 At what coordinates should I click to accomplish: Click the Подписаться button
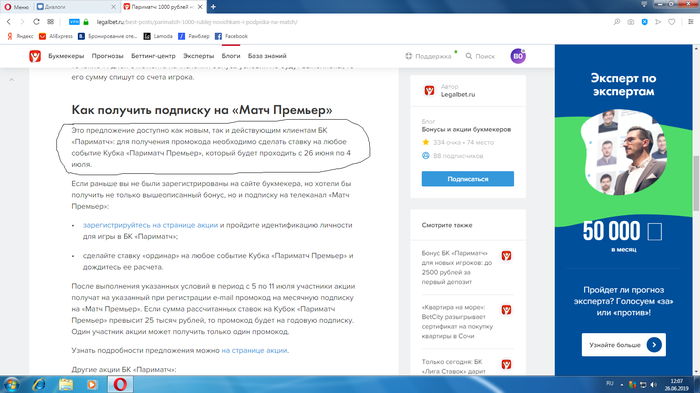click(x=467, y=179)
